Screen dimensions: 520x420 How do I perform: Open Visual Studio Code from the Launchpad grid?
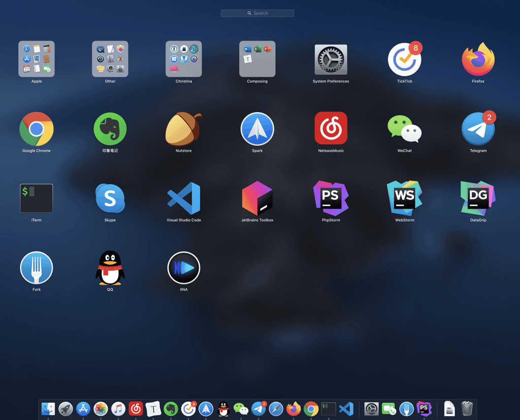184,198
